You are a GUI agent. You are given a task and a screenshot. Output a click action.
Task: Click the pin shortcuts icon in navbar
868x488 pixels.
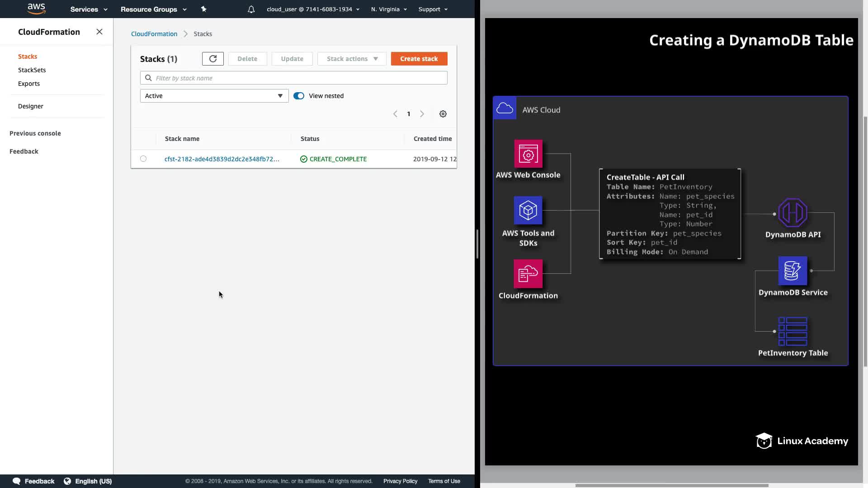203,9
